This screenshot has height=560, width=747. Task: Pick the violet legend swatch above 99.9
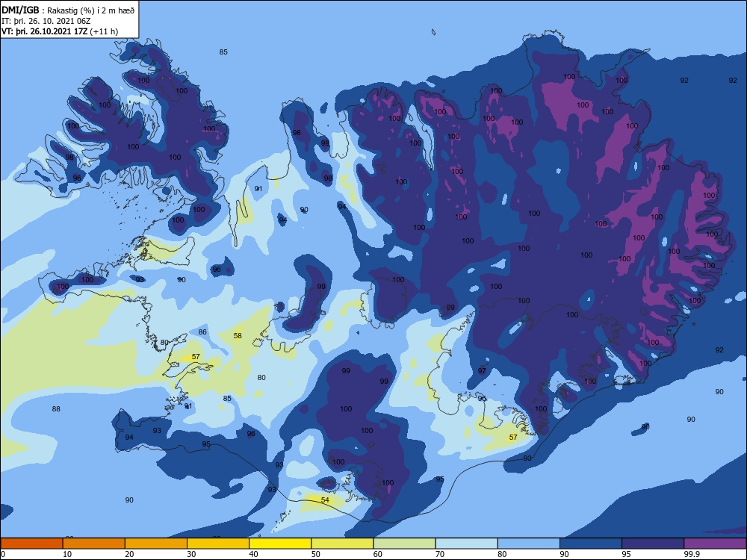click(x=715, y=544)
